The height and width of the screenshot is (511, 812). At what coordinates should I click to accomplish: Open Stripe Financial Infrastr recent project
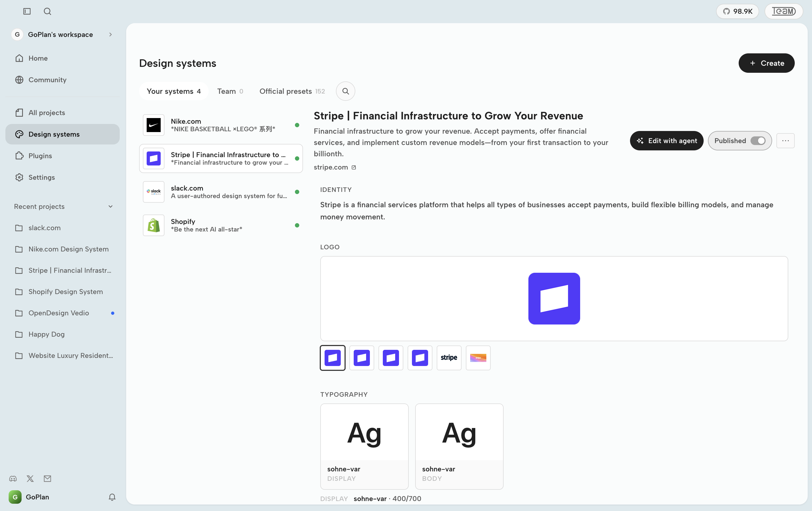click(x=62, y=270)
